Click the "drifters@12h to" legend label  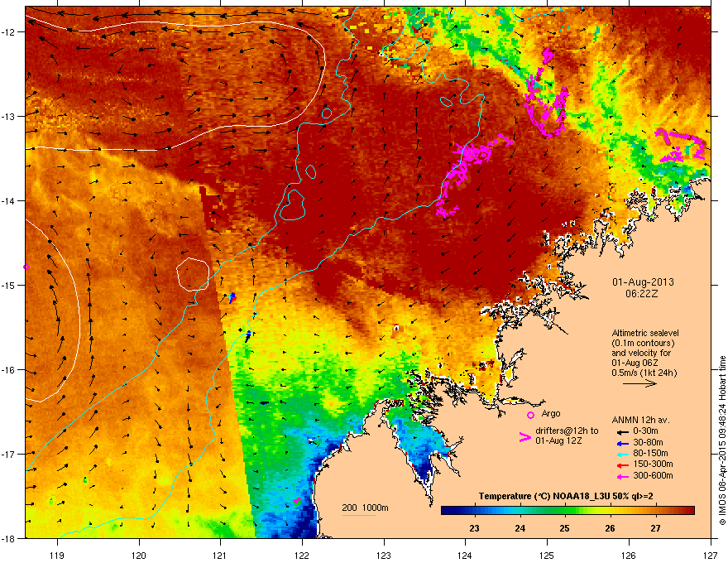coord(567,431)
